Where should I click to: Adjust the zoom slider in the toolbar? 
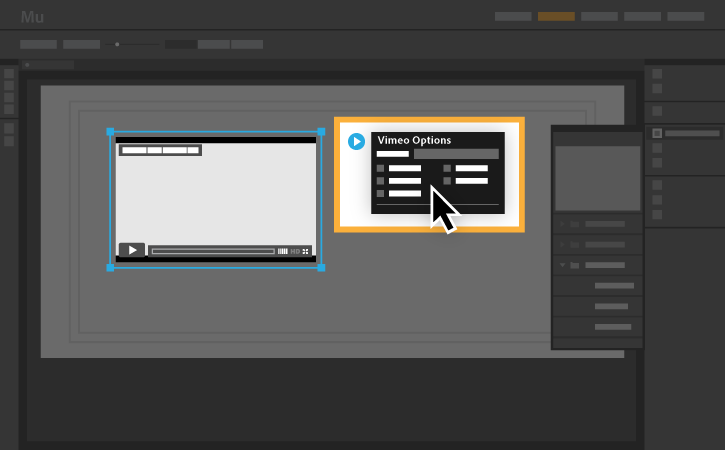pos(117,44)
